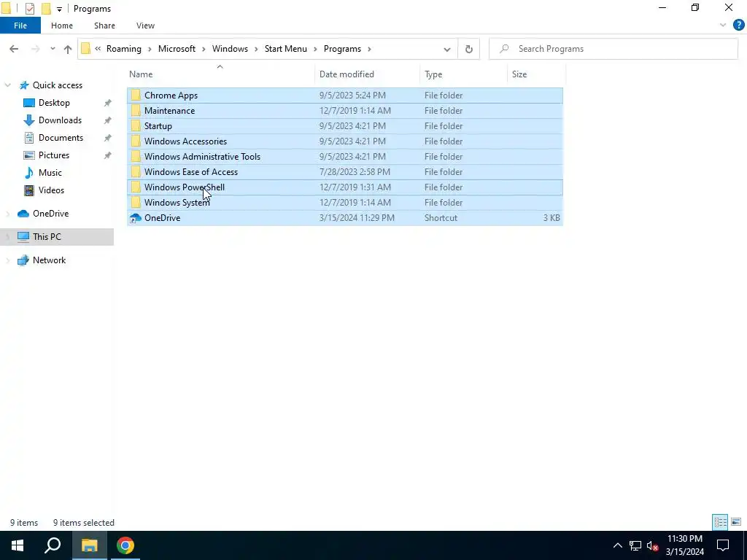Click the muted volume tray icon

pos(652,545)
